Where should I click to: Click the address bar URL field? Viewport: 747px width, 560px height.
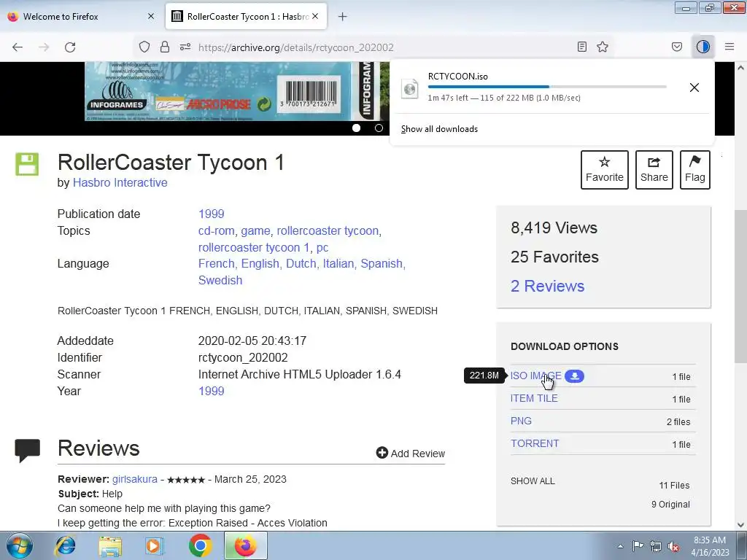pyautogui.click(x=296, y=47)
